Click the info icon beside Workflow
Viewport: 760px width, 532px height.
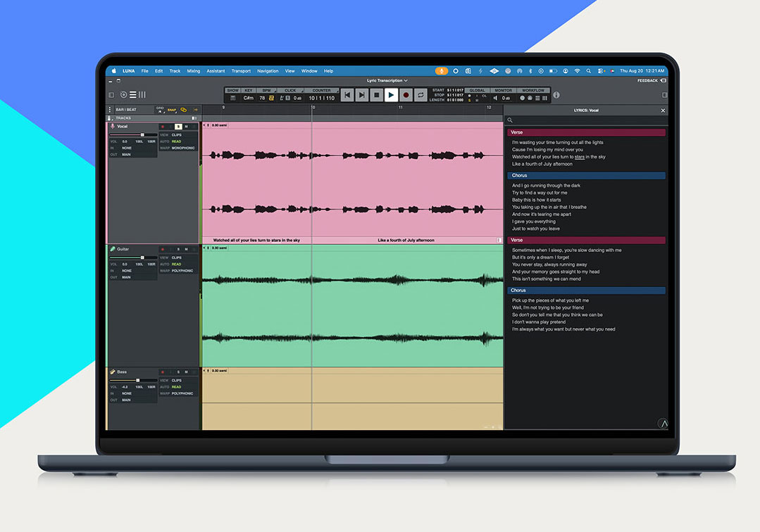pyautogui.click(x=556, y=95)
